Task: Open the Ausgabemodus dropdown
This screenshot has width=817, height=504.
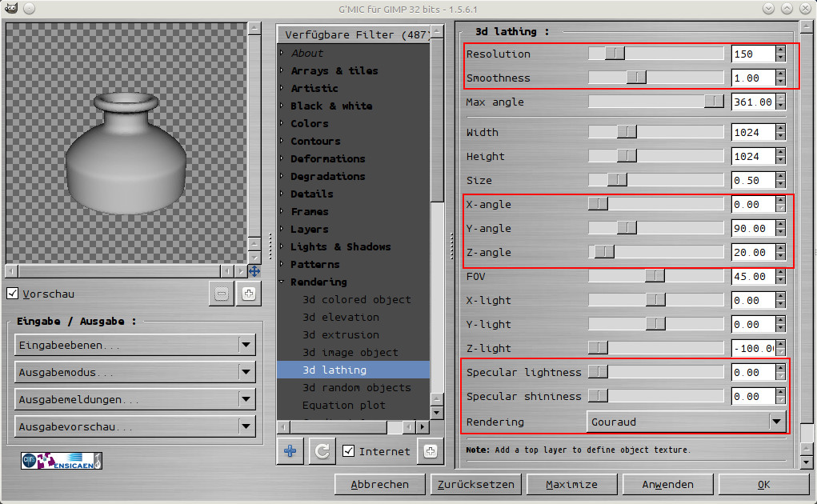Action: click(134, 373)
